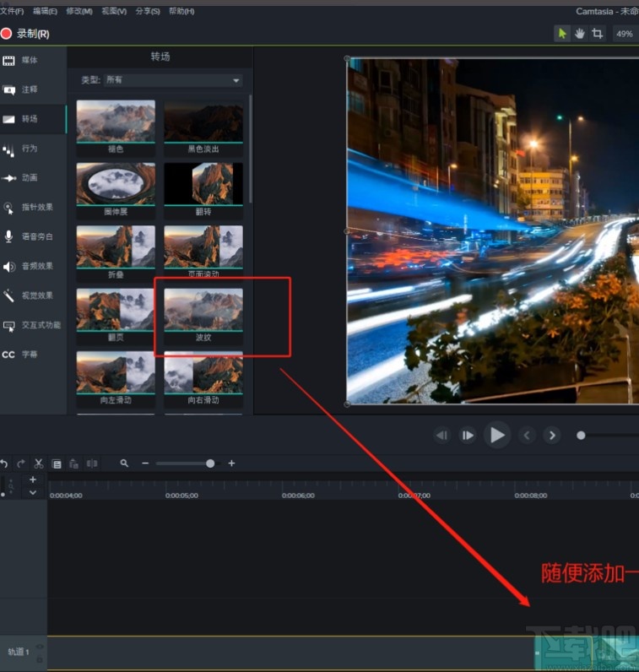The width and height of the screenshot is (639, 672).
Task: Open the 动画 animations panel
Action: (x=33, y=178)
